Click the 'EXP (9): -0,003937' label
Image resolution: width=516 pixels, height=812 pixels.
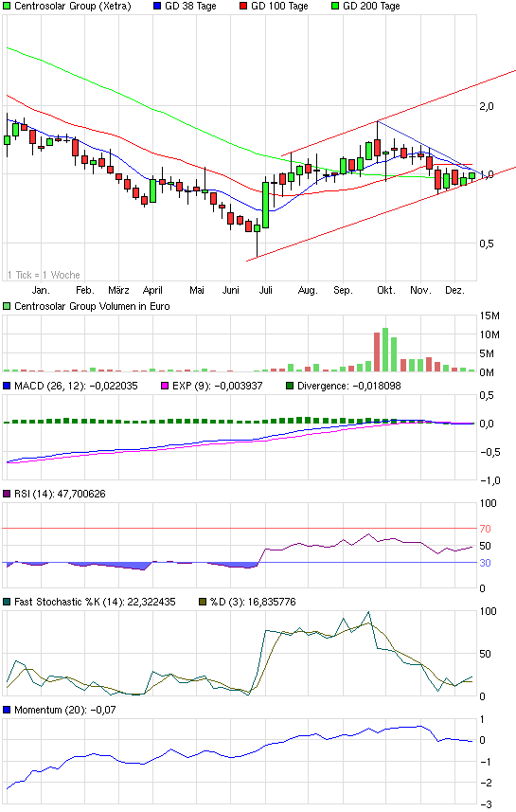coord(218,386)
